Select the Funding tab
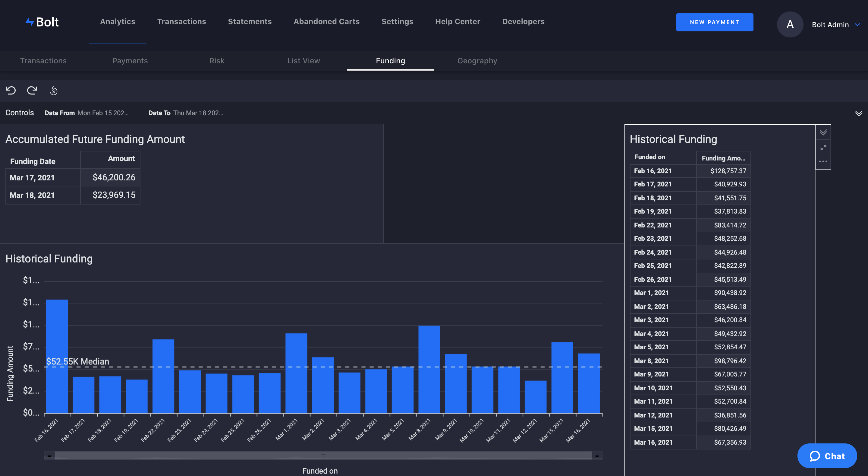The width and height of the screenshot is (868, 476). pos(391,61)
